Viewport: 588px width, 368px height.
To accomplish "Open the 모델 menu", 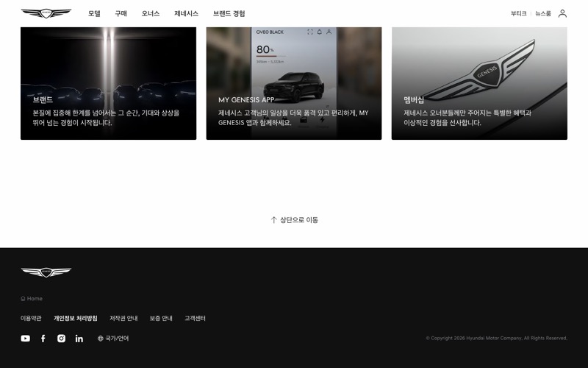I will coord(94,13).
